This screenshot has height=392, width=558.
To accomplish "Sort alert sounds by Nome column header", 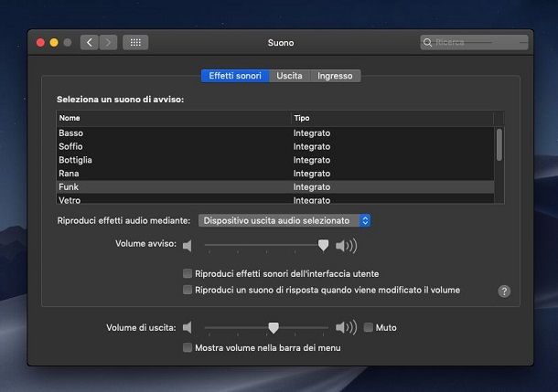I will pyautogui.click(x=174, y=118).
